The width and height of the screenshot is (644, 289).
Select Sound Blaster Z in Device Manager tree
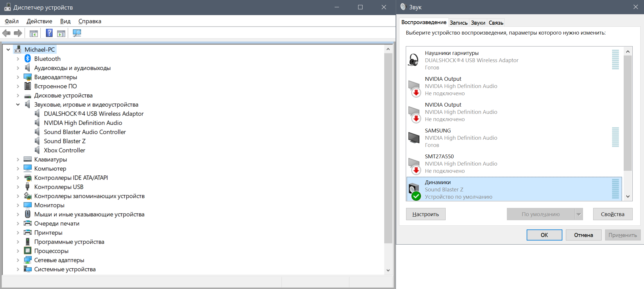(x=65, y=141)
